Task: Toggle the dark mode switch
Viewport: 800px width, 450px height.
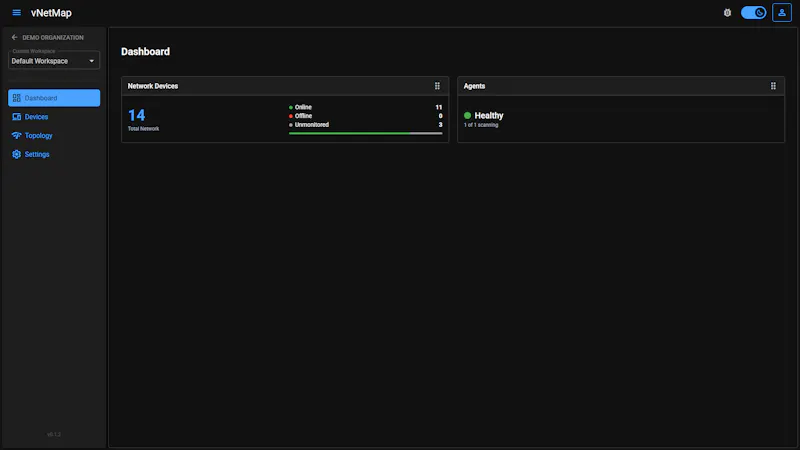Action: pos(754,13)
